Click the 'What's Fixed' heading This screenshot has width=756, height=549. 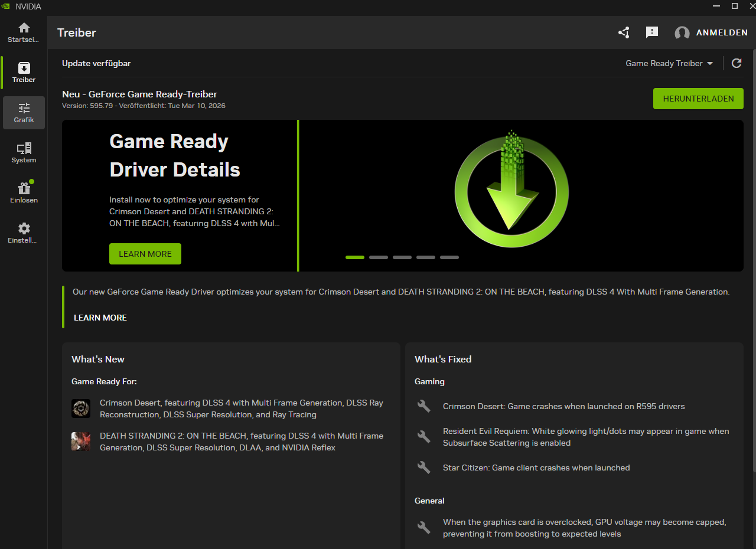(443, 359)
